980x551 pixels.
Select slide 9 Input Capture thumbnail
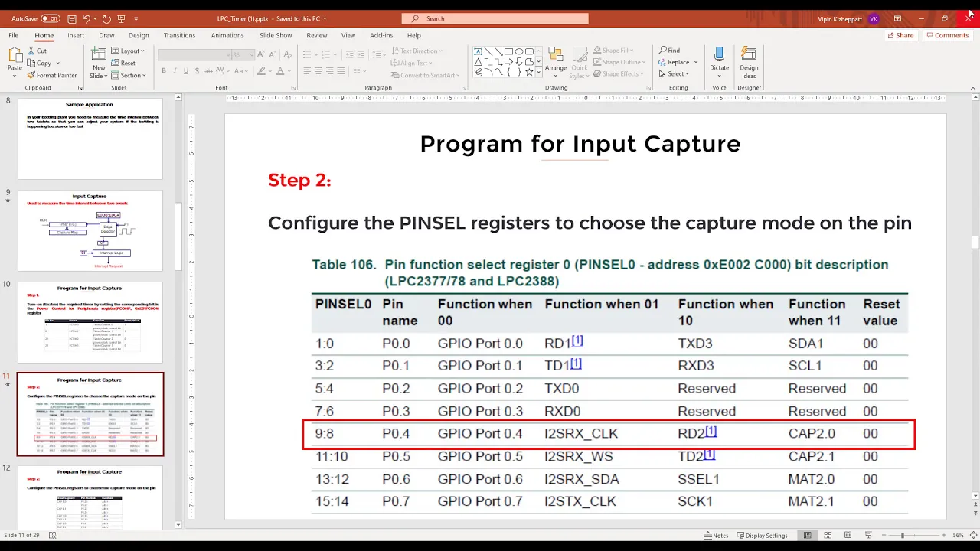[90, 230]
